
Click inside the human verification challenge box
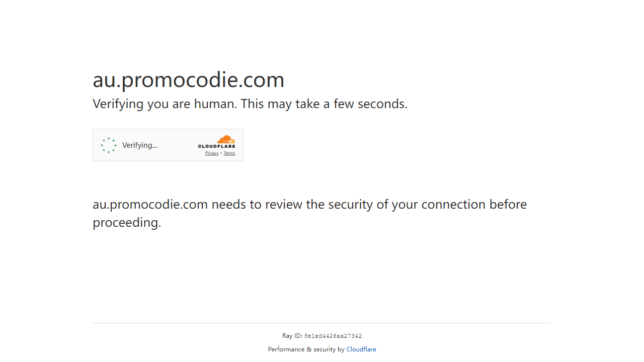pyautogui.click(x=168, y=145)
